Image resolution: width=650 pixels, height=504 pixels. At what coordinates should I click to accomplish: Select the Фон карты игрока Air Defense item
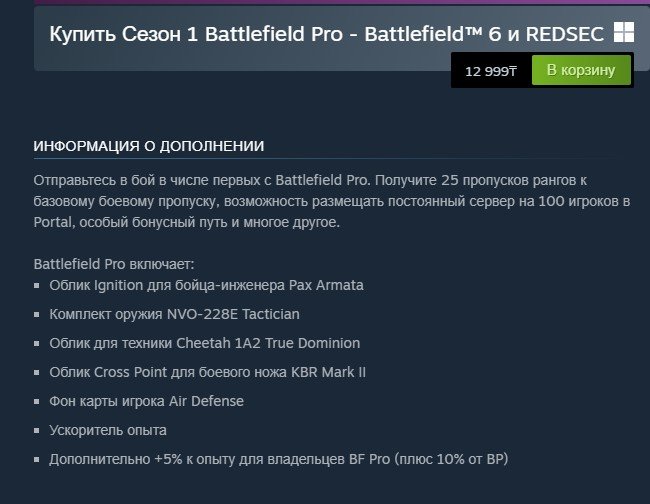point(146,401)
